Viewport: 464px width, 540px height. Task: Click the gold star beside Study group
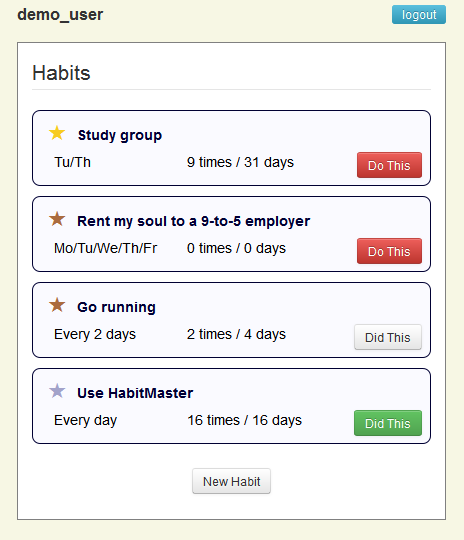(x=57, y=133)
